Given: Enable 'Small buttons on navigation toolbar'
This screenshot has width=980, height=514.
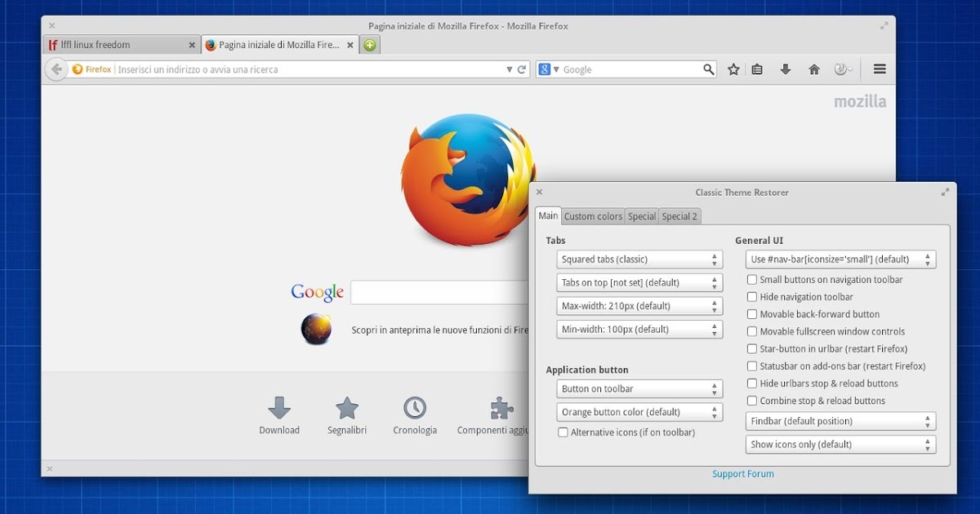Looking at the screenshot, I should tap(752, 279).
